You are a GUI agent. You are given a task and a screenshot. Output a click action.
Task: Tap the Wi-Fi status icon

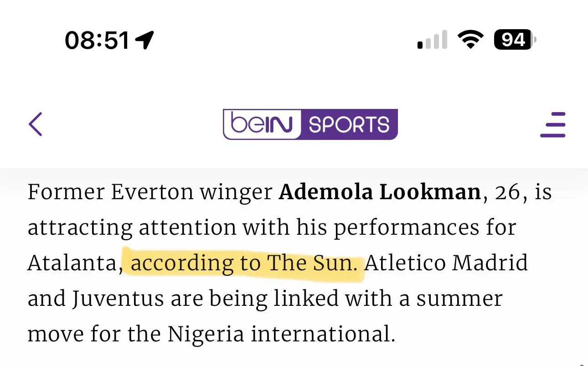471,40
